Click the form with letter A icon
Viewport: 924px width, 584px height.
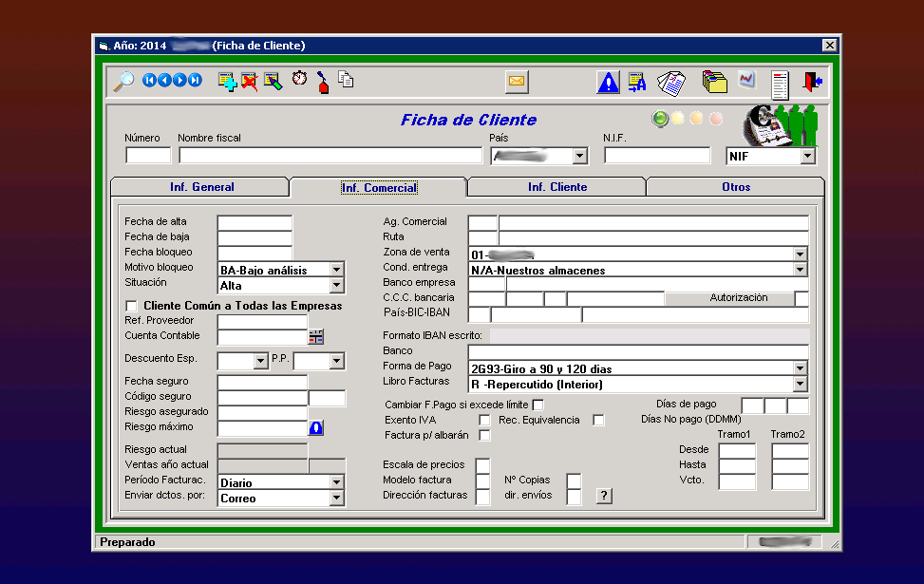point(637,82)
